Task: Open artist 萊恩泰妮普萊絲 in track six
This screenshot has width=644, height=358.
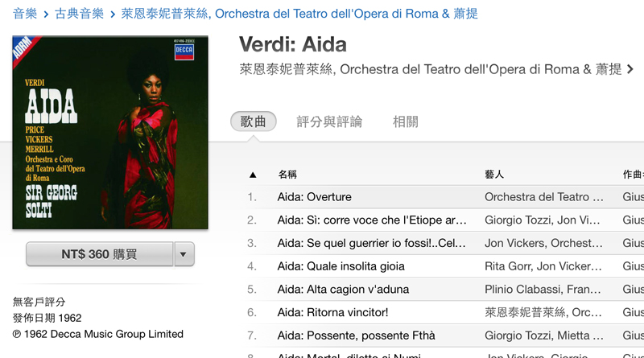Action: point(543,312)
